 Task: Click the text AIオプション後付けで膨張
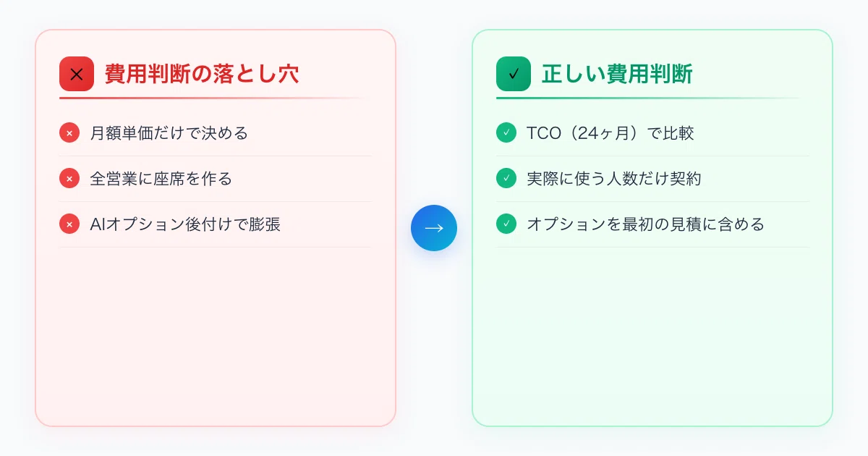pos(185,224)
